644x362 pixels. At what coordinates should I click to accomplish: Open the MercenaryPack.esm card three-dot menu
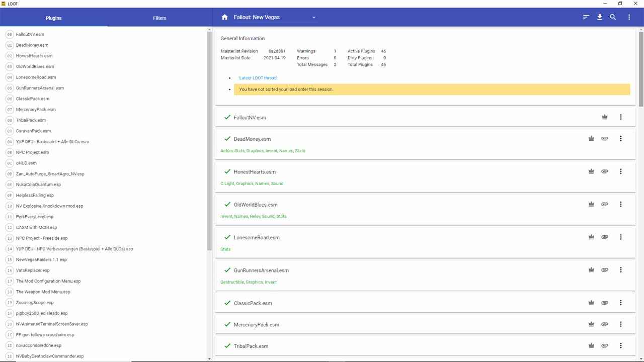pos(620,324)
